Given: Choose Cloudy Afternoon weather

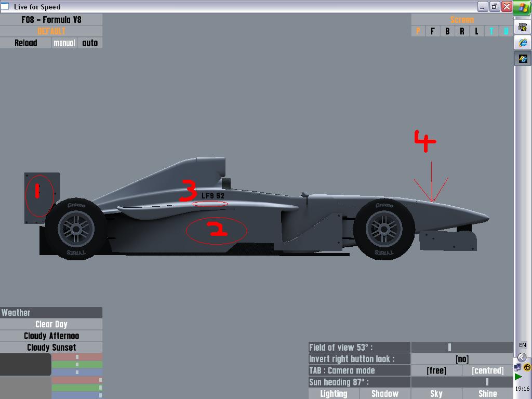Looking at the screenshot, I should click(51, 336).
